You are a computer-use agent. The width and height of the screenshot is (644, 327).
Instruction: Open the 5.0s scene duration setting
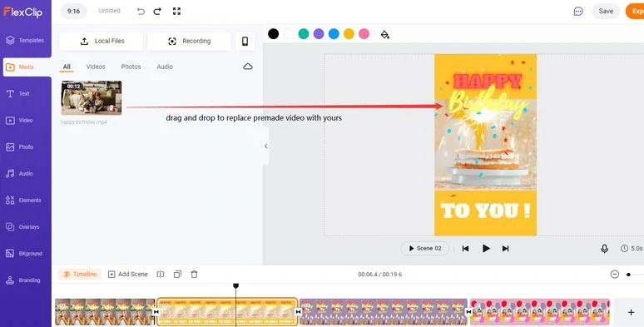click(x=632, y=249)
